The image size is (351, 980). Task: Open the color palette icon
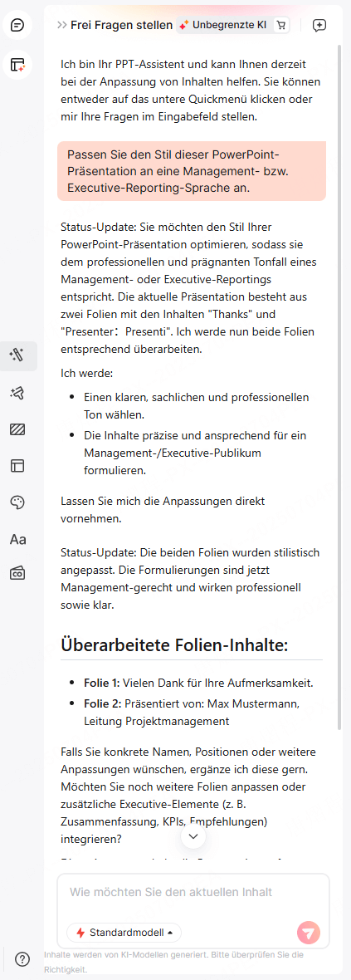click(17, 502)
